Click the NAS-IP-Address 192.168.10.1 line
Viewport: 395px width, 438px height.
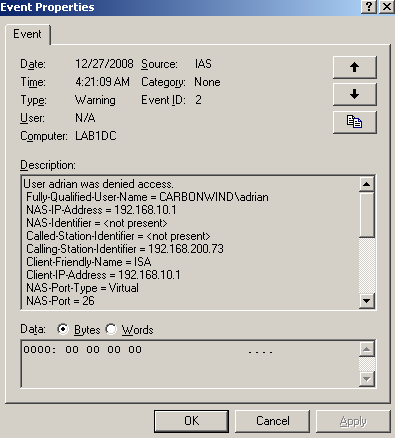point(101,210)
